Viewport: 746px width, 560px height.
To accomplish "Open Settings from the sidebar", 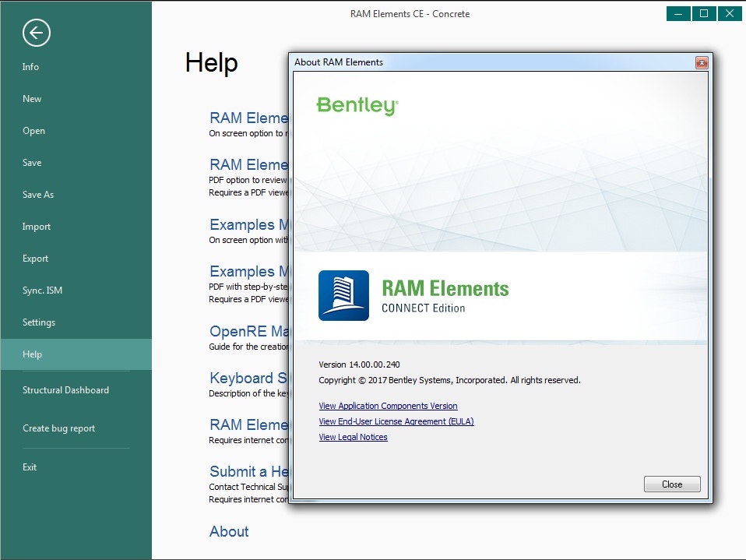I will coord(39,322).
